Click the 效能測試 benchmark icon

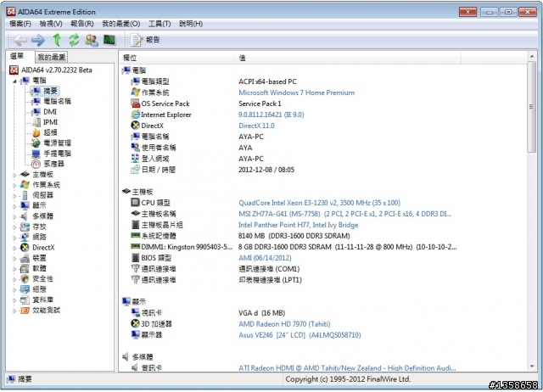point(25,311)
